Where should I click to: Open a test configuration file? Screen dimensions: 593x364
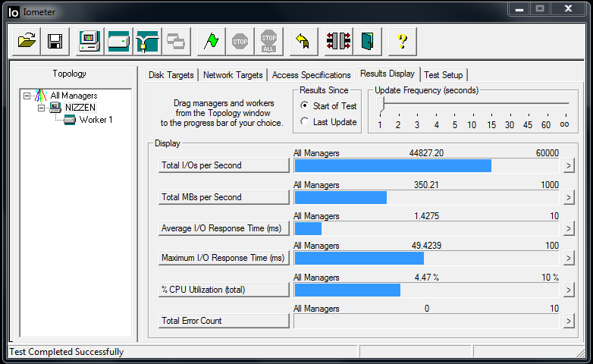point(27,41)
